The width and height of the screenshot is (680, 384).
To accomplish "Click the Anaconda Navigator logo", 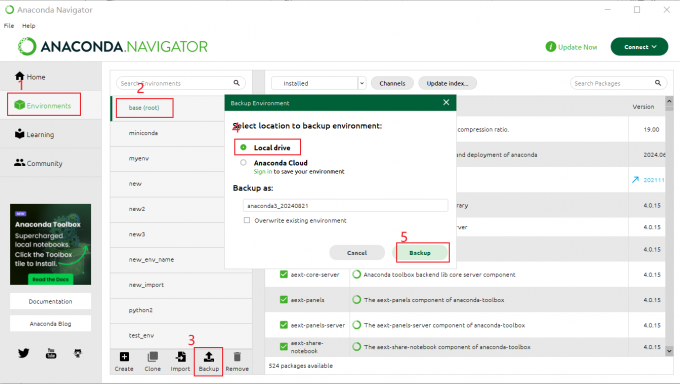I will click(x=113, y=46).
